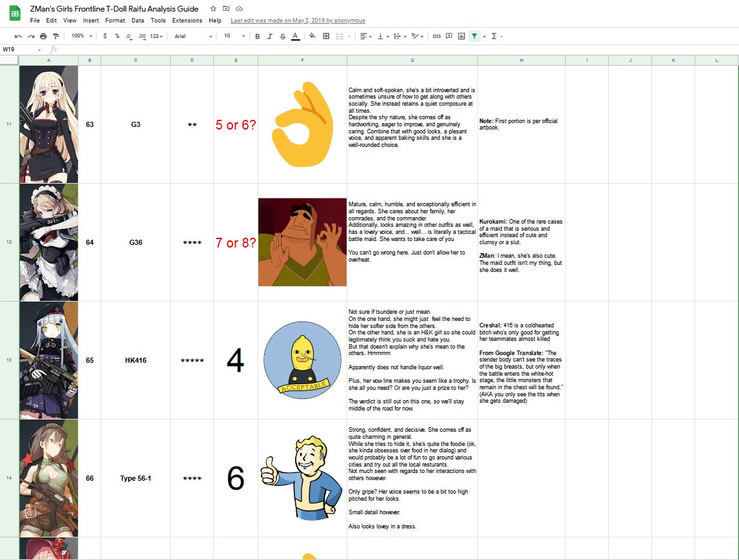This screenshot has height=560, width=739.
Task: Increase decimal places icon
Action: click(142, 36)
